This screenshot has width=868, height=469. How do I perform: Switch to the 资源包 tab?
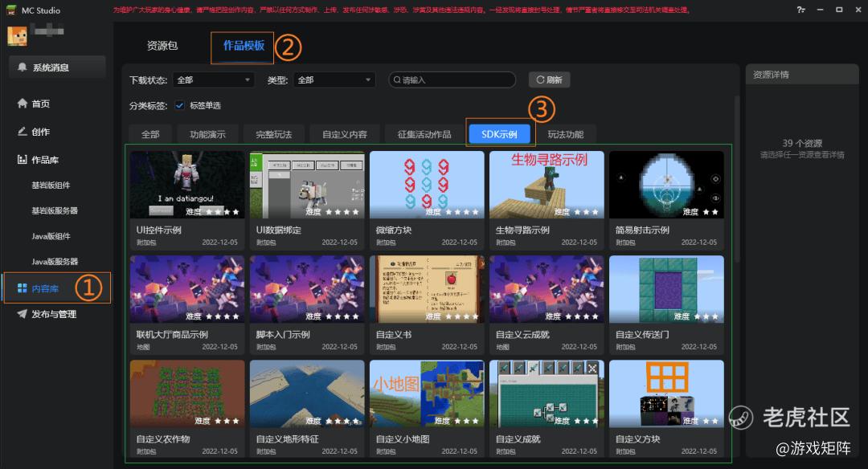click(162, 45)
